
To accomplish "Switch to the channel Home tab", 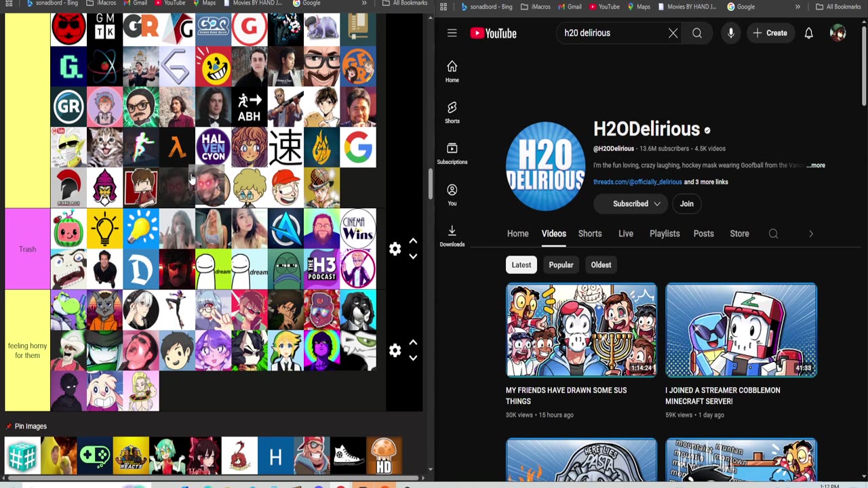I will 517,234.
